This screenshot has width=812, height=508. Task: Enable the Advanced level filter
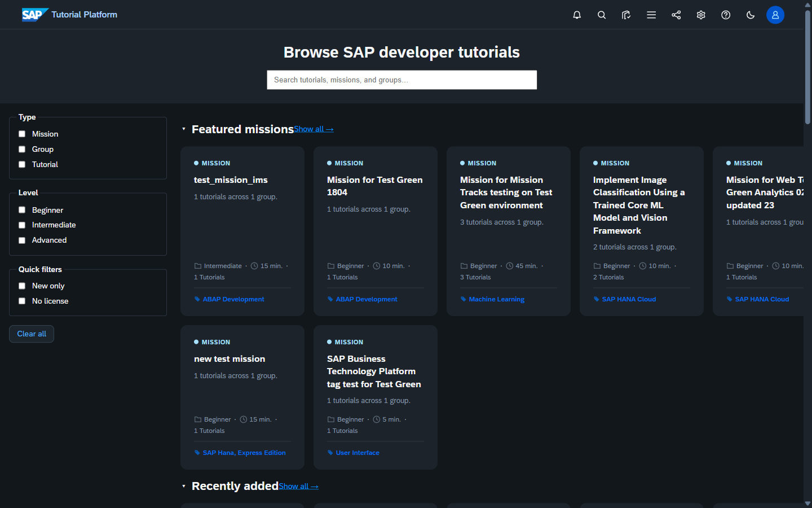(x=22, y=240)
